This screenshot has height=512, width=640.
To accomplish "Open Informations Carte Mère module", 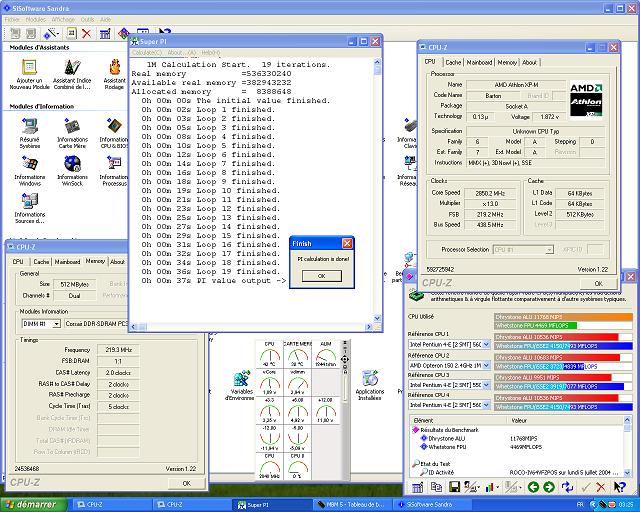I will pos(72,126).
